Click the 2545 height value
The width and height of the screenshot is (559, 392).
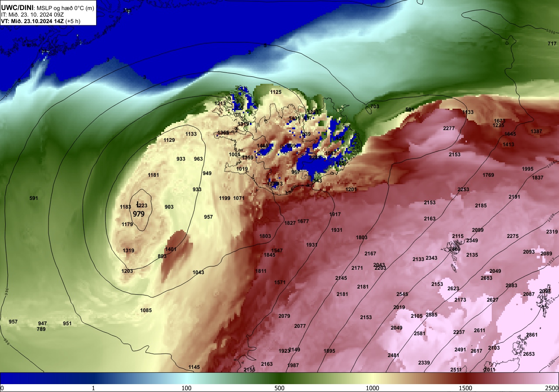[402, 294]
